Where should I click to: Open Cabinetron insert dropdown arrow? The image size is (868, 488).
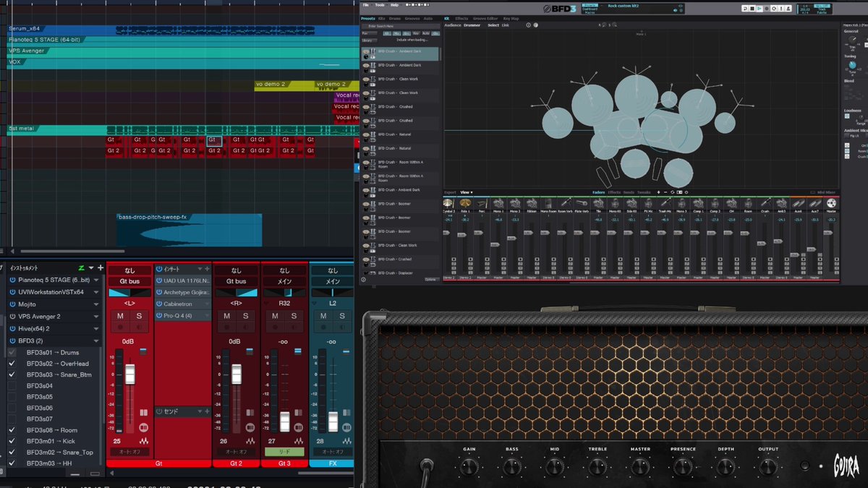(207, 304)
